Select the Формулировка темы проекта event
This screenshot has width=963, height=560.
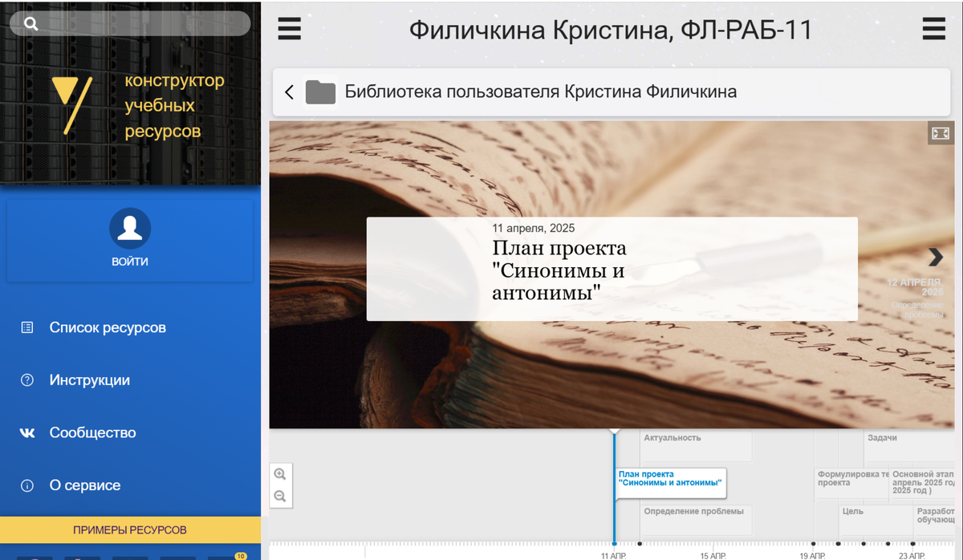852,483
